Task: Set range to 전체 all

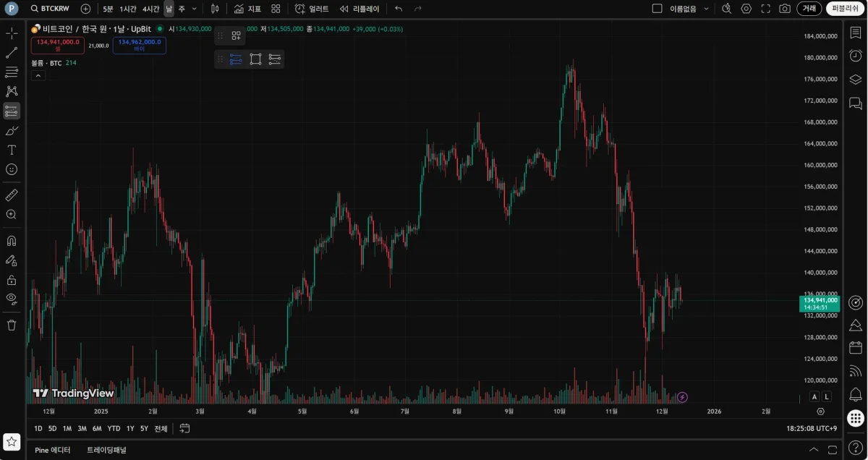Action: coord(161,428)
